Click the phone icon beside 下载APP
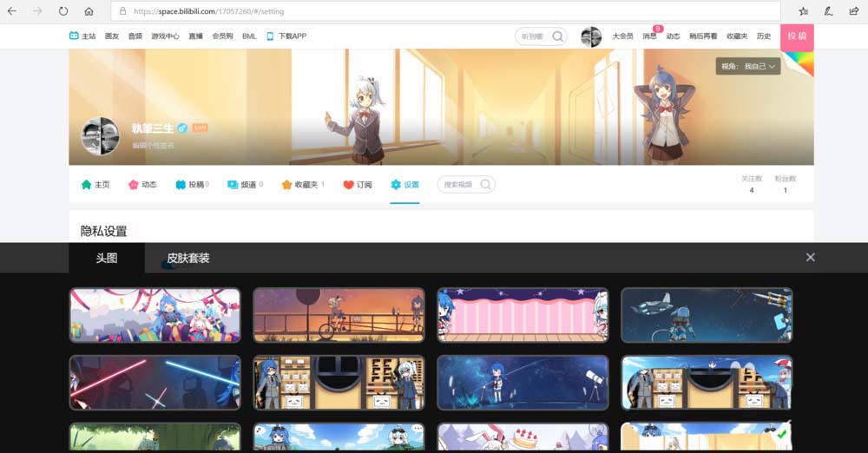Viewport: 868px width, 453px height. click(x=270, y=36)
